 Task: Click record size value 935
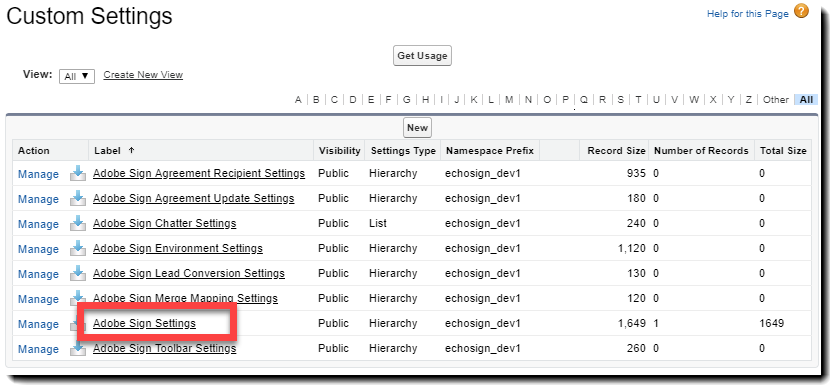pos(636,173)
